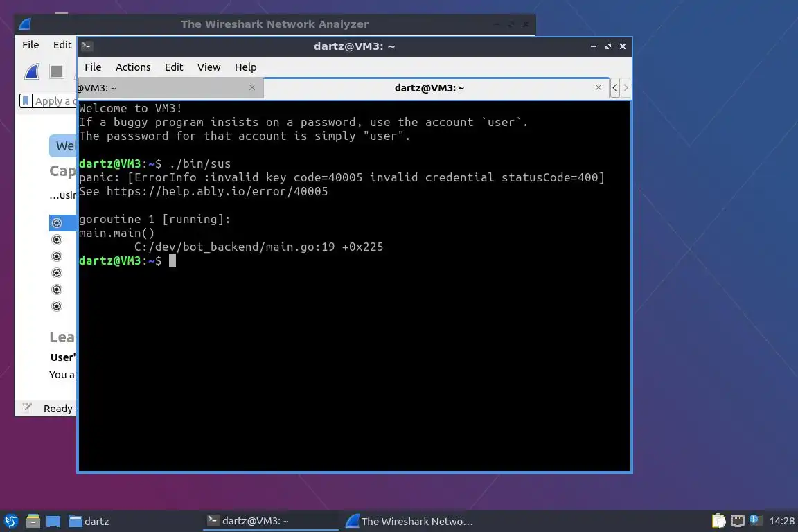The width and height of the screenshot is (798, 532).
Task: Select the fourth capture interface icon in Wireshark
Action: [x=57, y=273]
